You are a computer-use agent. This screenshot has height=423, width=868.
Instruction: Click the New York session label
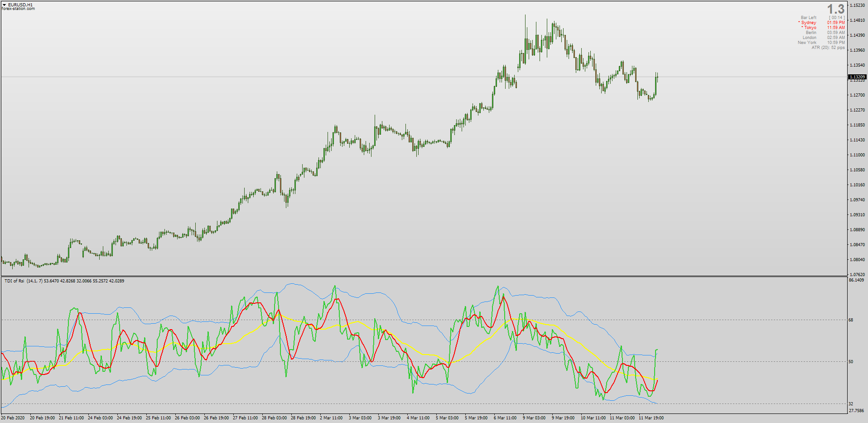point(807,43)
